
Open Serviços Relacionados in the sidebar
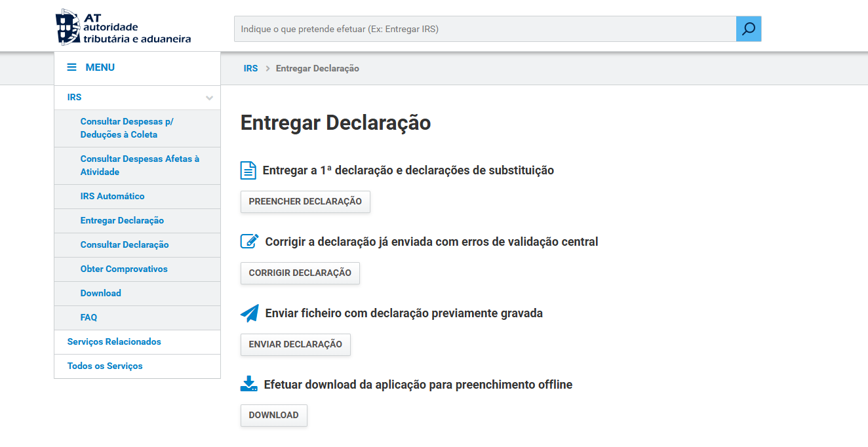(114, 341)
